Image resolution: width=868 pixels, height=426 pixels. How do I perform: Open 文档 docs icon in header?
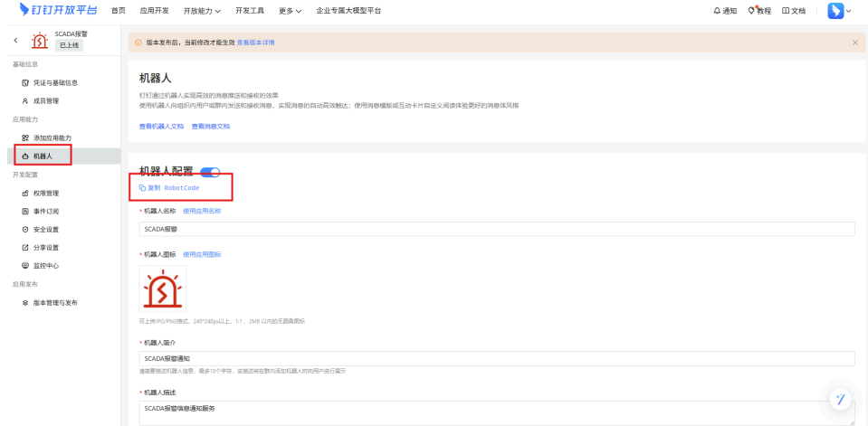[x=786, y=11]
